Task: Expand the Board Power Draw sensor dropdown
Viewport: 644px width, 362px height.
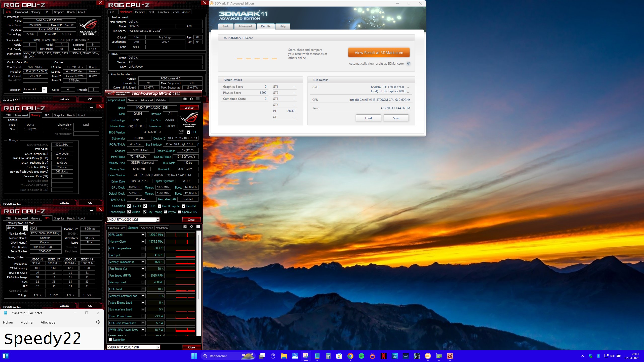Action: (143, 316)
